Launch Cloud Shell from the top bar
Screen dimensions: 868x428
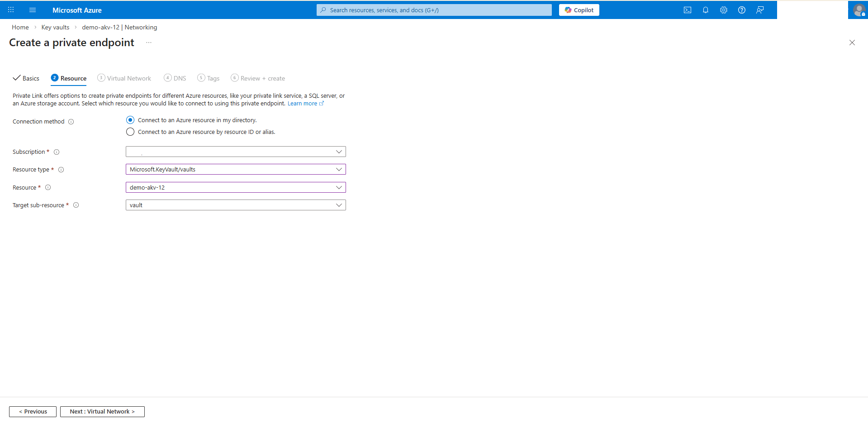[x=687, y=10]
